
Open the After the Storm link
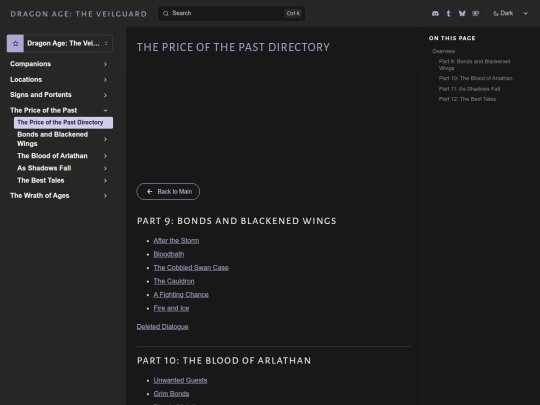coord(176,241)
